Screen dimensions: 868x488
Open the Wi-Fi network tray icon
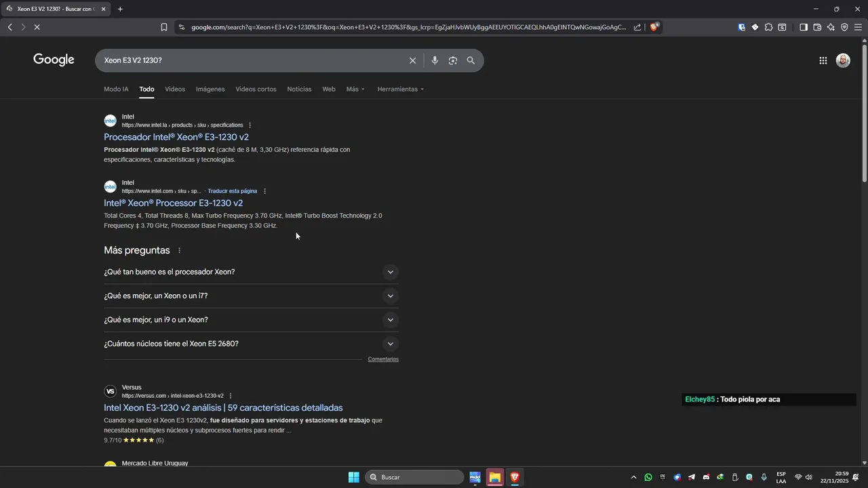(x=798, y=477)
